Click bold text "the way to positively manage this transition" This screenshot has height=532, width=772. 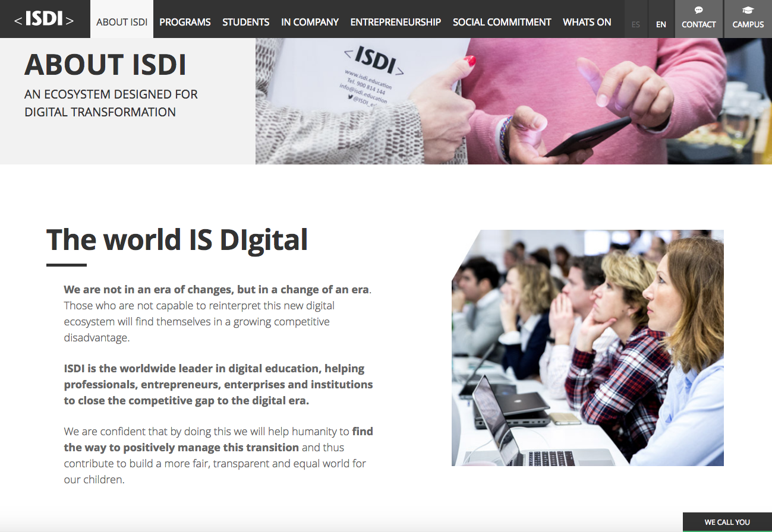pos(181,447)
